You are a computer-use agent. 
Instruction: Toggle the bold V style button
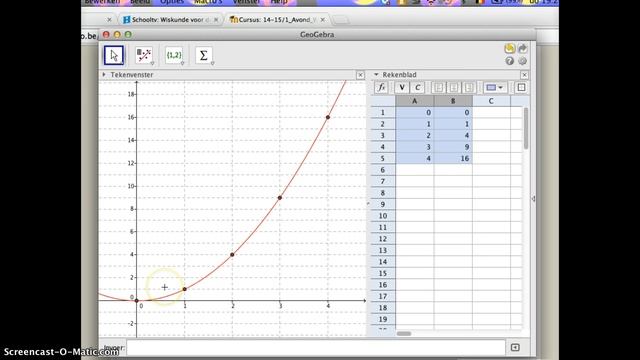(x=402, y=87)
